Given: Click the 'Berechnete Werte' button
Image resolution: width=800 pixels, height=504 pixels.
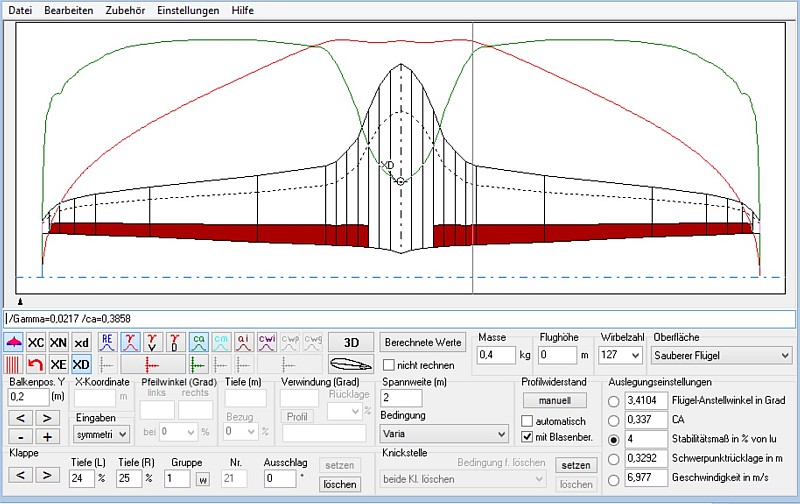Looking at the screenshot, I should pyautogui.click(x=424, y=343).
